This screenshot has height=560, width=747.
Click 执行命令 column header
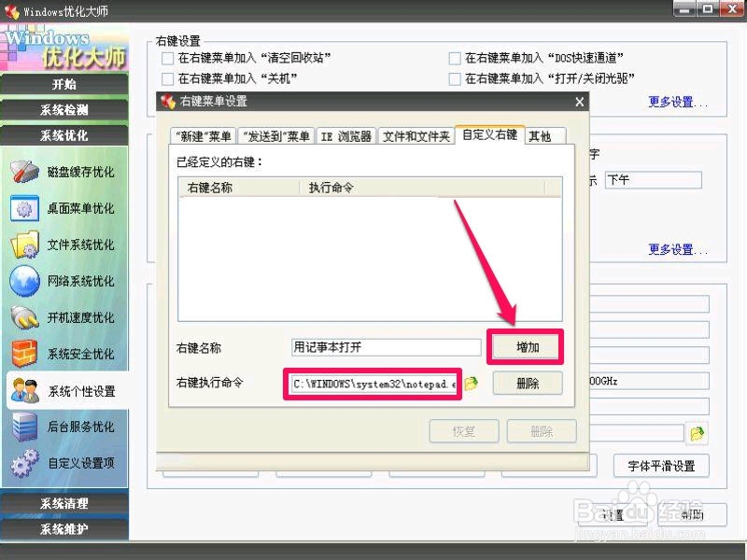(x=422, y=188)
